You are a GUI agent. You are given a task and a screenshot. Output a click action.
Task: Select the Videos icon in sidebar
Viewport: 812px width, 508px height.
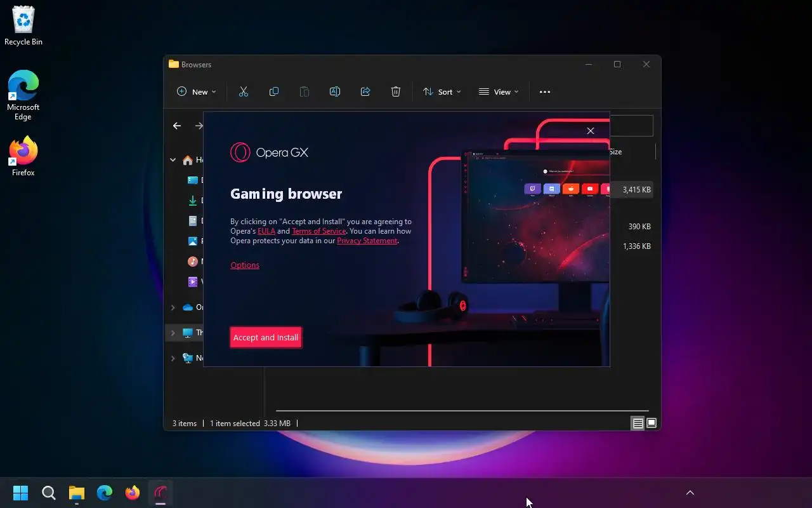tap(193, 282)
